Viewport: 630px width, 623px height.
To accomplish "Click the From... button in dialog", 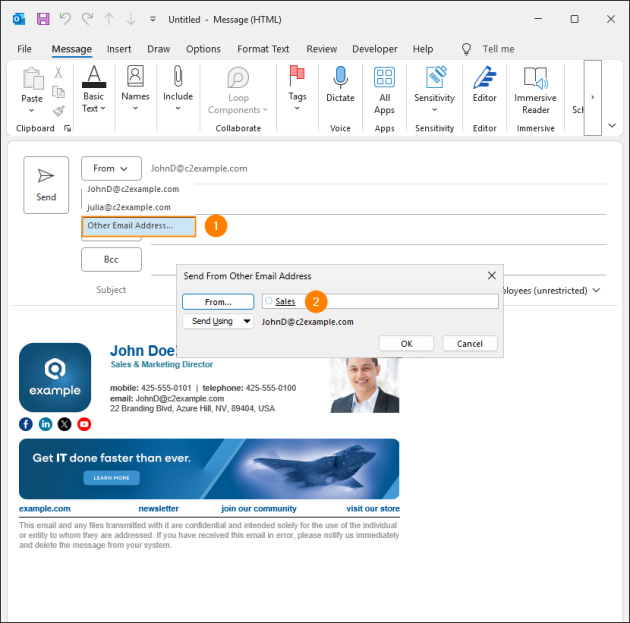I will (x=218, y=302).
